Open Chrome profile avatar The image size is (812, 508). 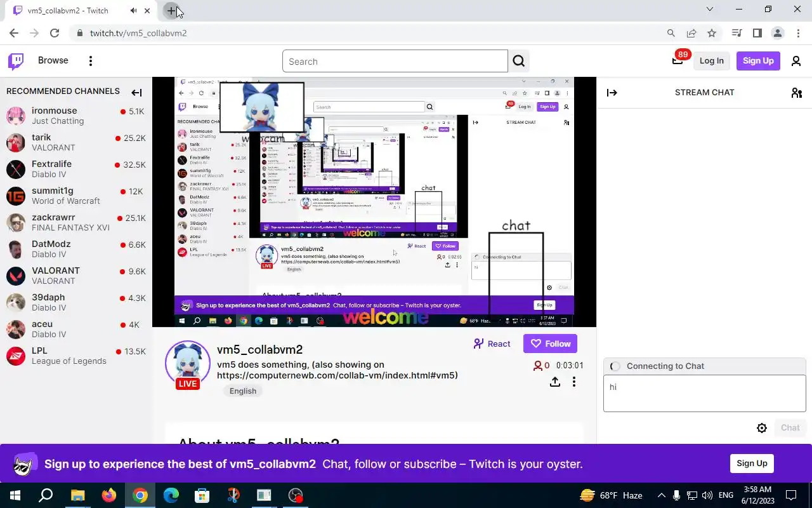(x=777, y=33)
